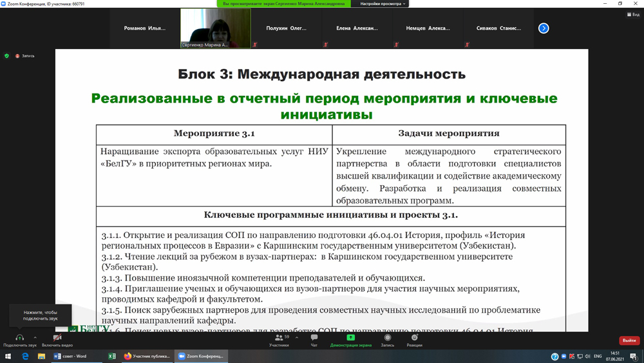Click the green Share Screen (Демонстрация экрана) icon
The image size is (644, 363).
click(x=351, y=338)
